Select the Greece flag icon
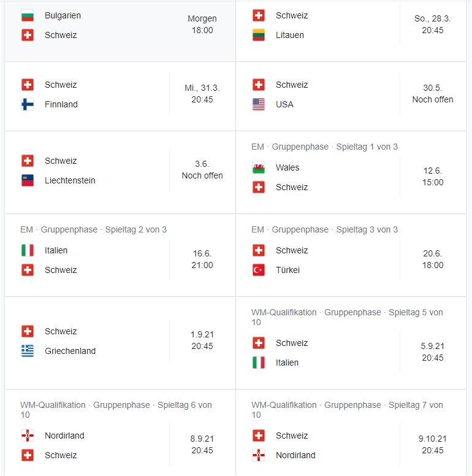472x476 pixels. (28, 351)
